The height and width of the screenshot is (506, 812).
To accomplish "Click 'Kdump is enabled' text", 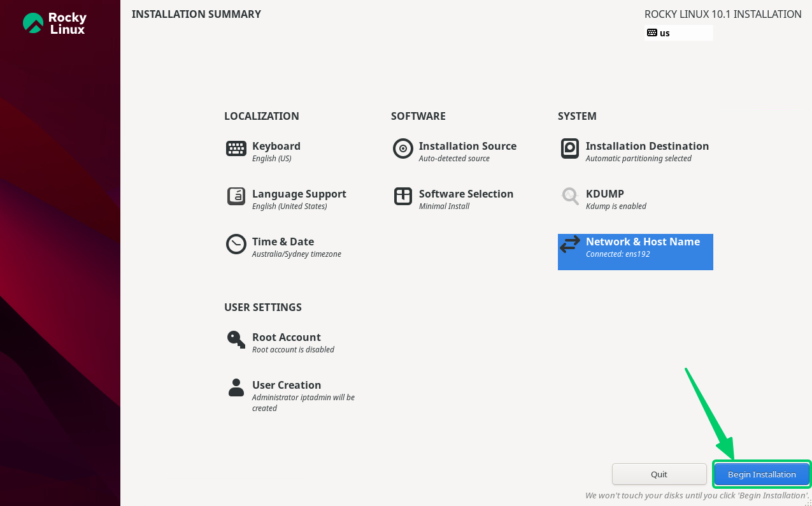I will (616, 206).
